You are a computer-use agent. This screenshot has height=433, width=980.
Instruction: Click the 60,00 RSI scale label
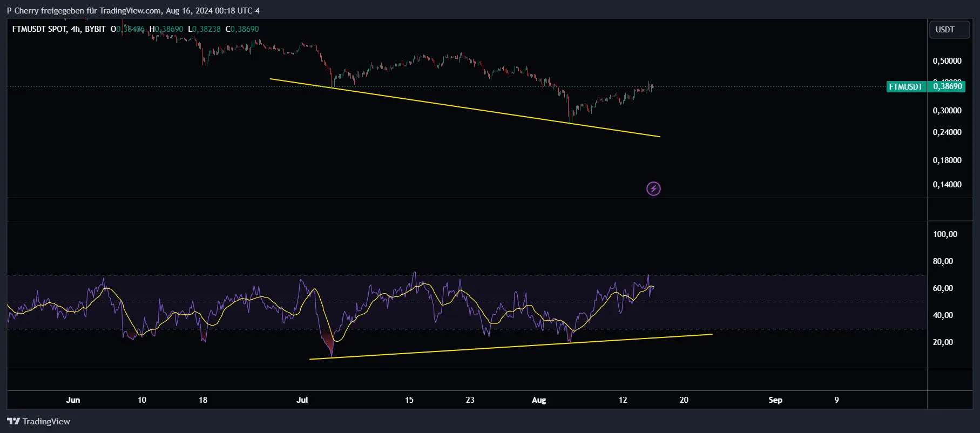coord(943,288)
